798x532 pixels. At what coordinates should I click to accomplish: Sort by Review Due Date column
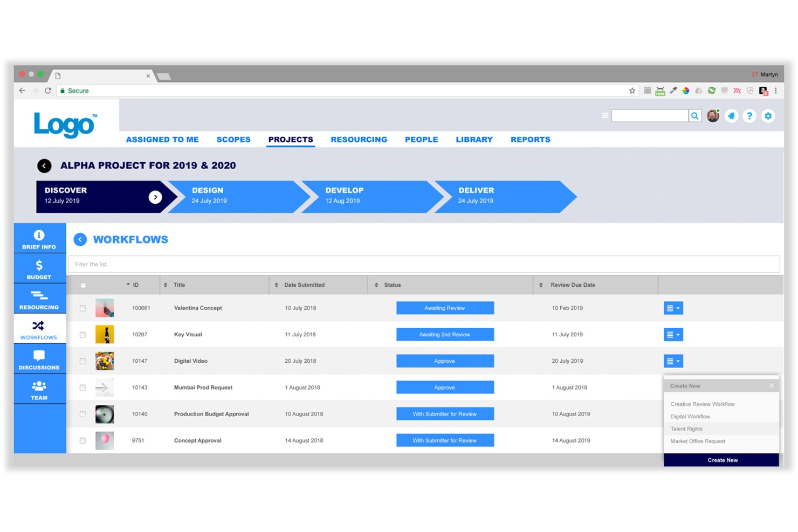(567, 285)
